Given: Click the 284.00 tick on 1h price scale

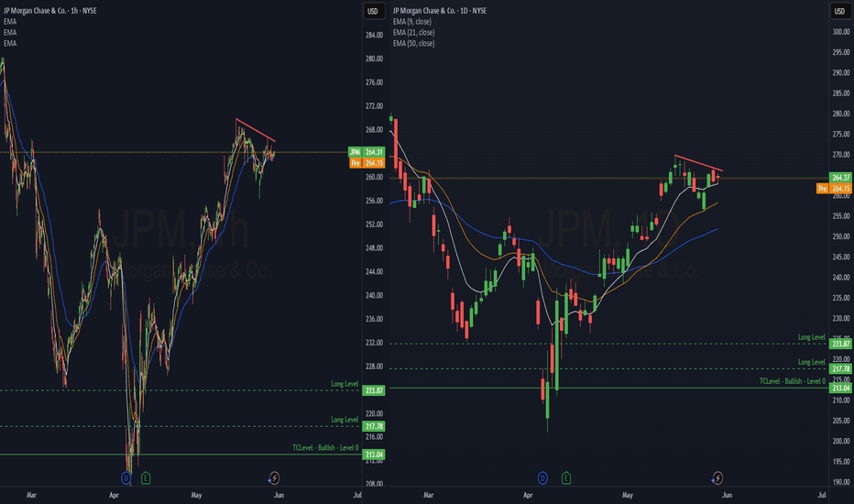Looking at the screenshot, I should (374, 35).
